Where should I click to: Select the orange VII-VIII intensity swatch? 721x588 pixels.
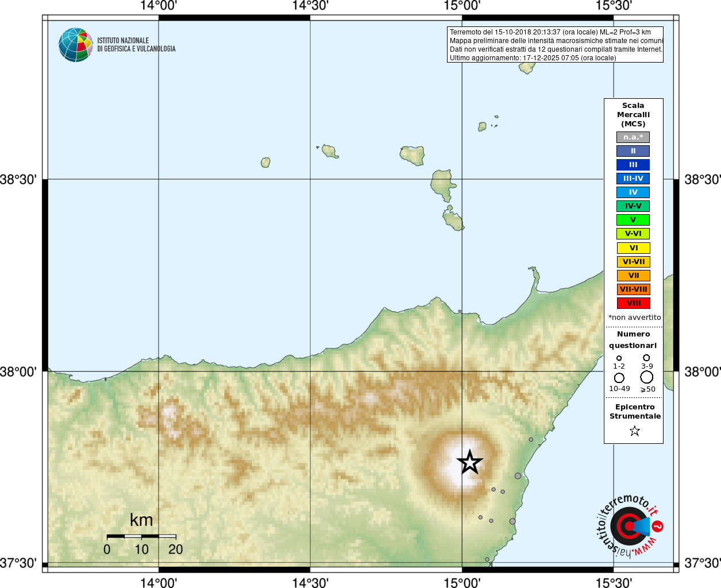pyautogui.click(x=634, y=289)
